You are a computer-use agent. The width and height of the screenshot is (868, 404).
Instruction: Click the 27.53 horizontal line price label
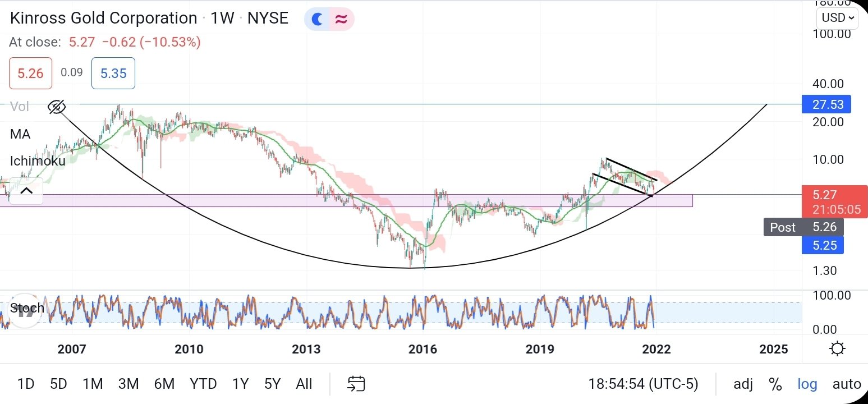click(x=826, y=104)
